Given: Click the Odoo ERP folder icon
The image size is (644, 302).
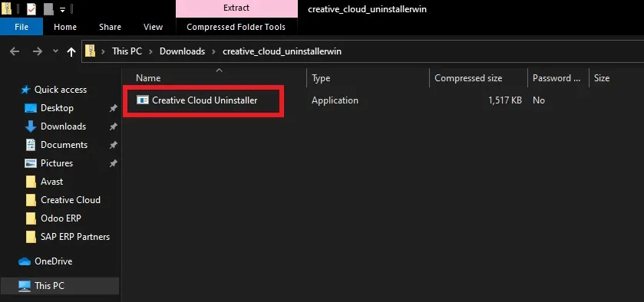Looking at the screenshot, I should [31, 218].
